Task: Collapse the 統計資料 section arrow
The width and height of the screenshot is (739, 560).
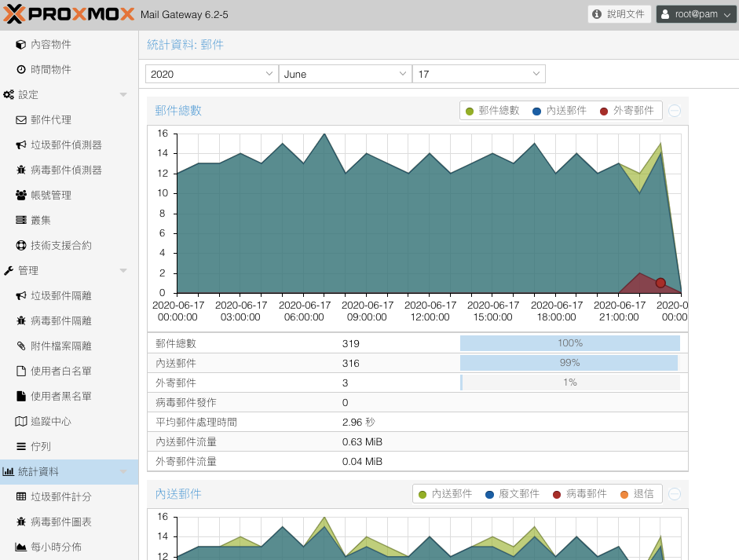Action: pyautogui.click(x=123, y=472)
